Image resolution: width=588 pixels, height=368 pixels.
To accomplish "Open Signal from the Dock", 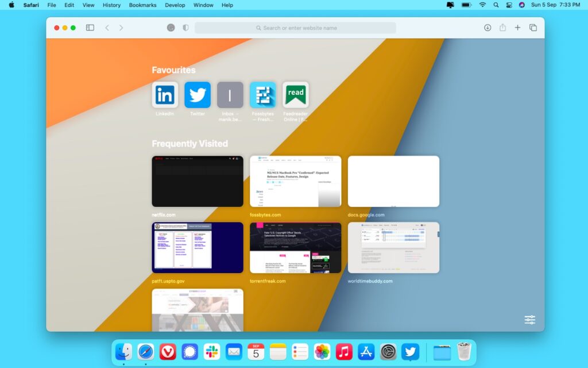I will 189,351.
